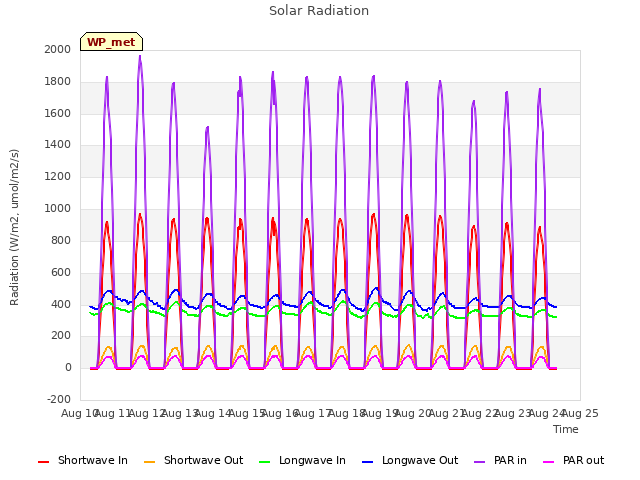The width and height of the screenshot is (640, 480).
Task: Toggle the PAR in legend entry
Action: click(x=500, y=460)
